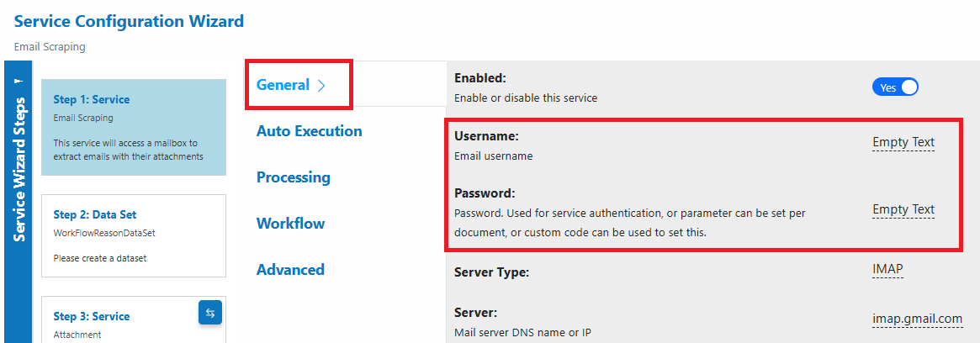The image size is (980, 343).
Task: Edit the imap.gmail.com server value
Action: [x=917, y=319]
